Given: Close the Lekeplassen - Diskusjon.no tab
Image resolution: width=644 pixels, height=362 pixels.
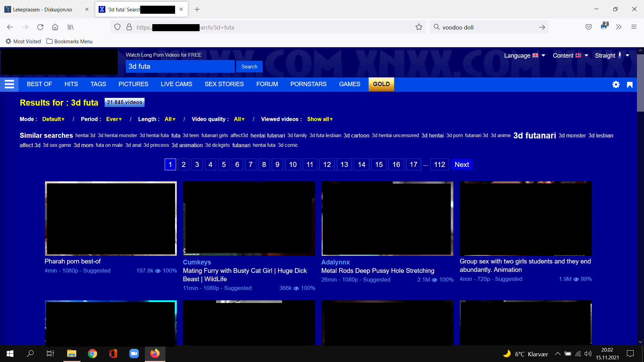Looking at the screenshot, I should click(x=87, y=9).
